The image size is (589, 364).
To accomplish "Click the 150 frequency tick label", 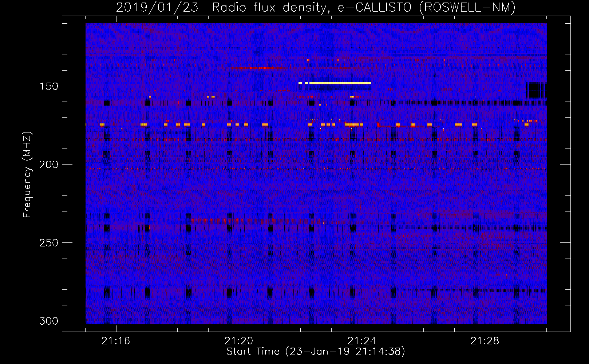I will [49, 86].
